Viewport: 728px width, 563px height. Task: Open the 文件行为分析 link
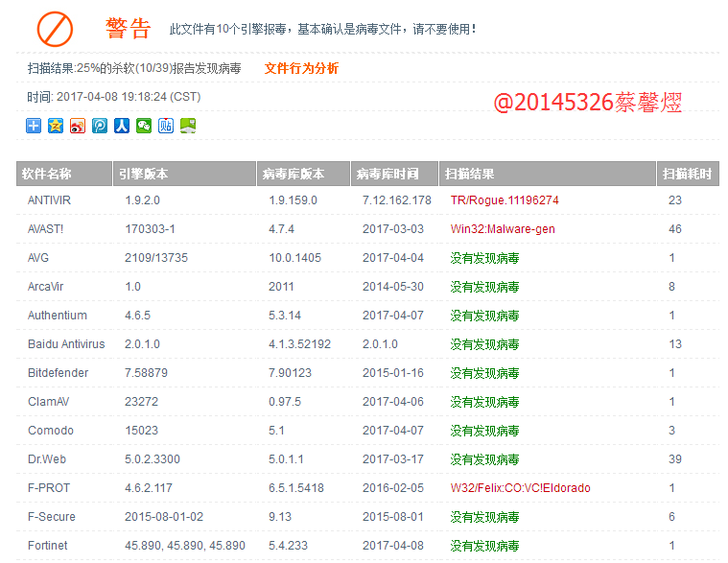pyautogui.click(x=301, y=69)
